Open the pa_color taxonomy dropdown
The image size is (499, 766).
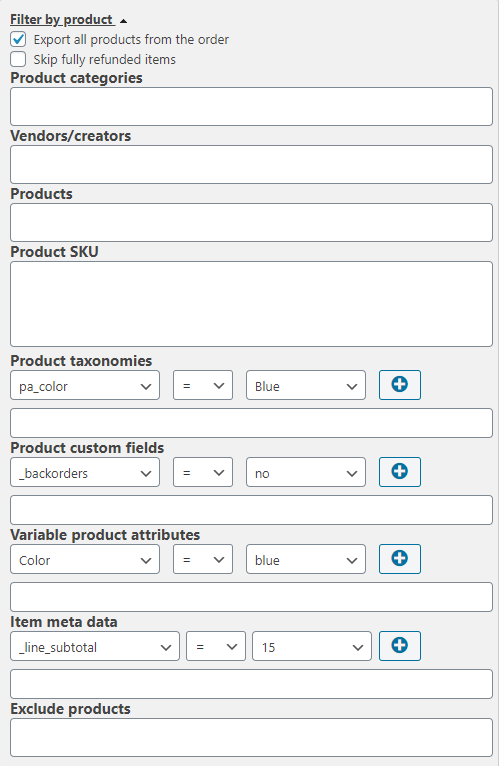85,385
